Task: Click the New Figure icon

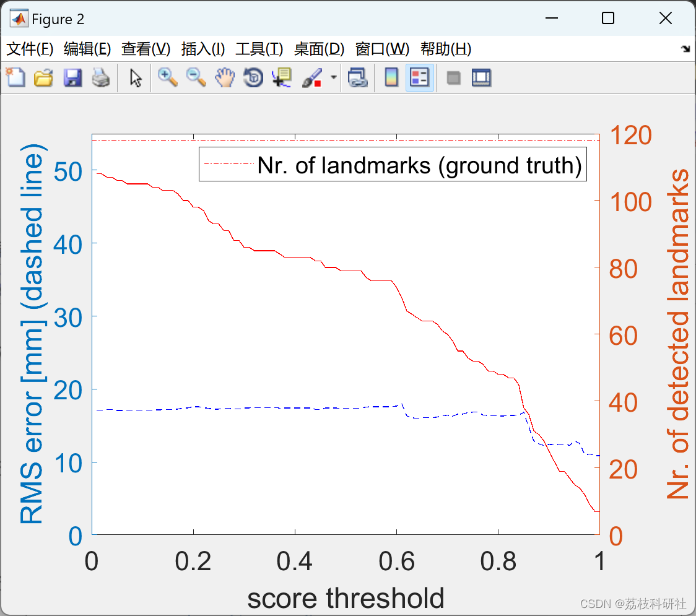Action: pos(15,78)
